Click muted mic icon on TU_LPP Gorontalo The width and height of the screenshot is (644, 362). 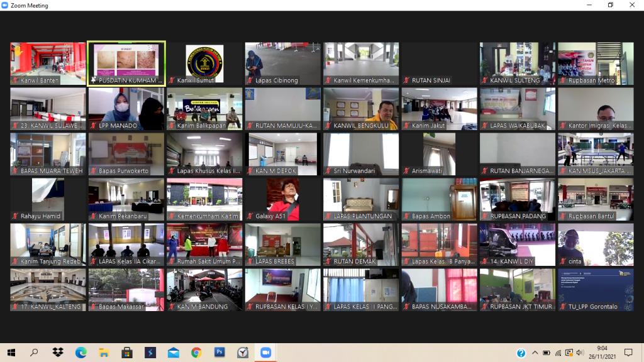[x=563, y=307]
